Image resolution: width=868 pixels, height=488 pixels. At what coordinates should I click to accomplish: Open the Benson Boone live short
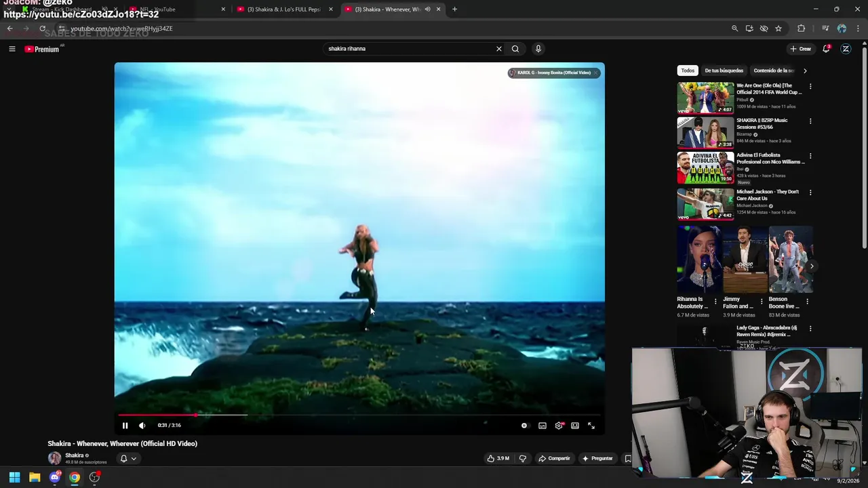point(790,261)
